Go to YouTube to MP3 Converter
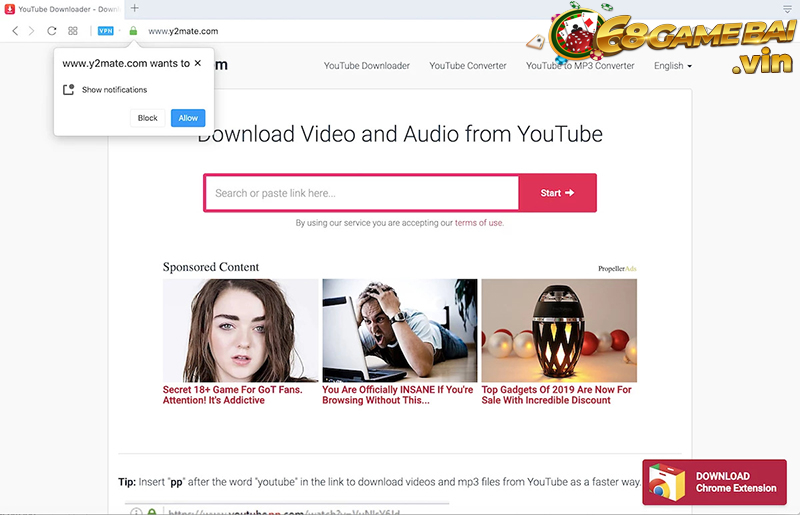This screenshot has height=515, width=800. [580, 66]
